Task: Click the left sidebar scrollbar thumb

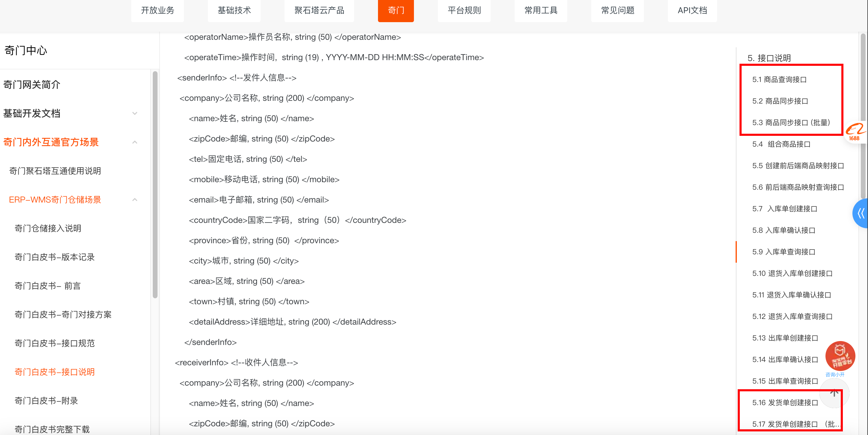Action: (x=155, y=185)
